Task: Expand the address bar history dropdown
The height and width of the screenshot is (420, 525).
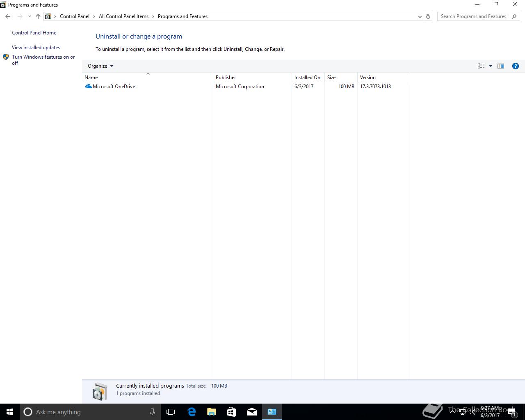Action: point(420,16)
